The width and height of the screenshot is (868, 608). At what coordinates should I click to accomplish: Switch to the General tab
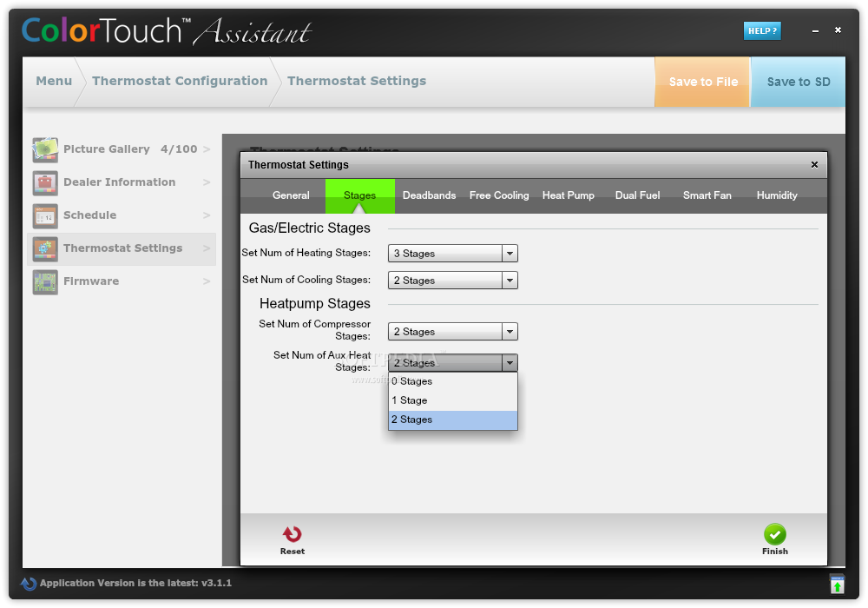pyautogui.click(x=291, y=195)
